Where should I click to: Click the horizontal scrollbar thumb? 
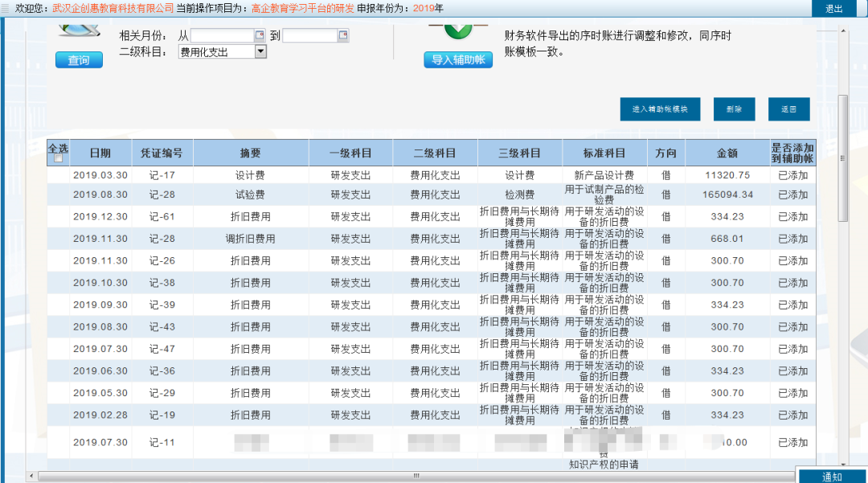coord(416,475)
